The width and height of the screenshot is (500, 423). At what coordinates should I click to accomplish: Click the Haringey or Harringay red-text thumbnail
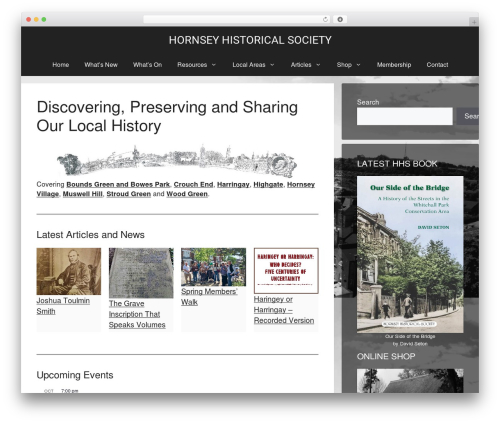[286, 271]
